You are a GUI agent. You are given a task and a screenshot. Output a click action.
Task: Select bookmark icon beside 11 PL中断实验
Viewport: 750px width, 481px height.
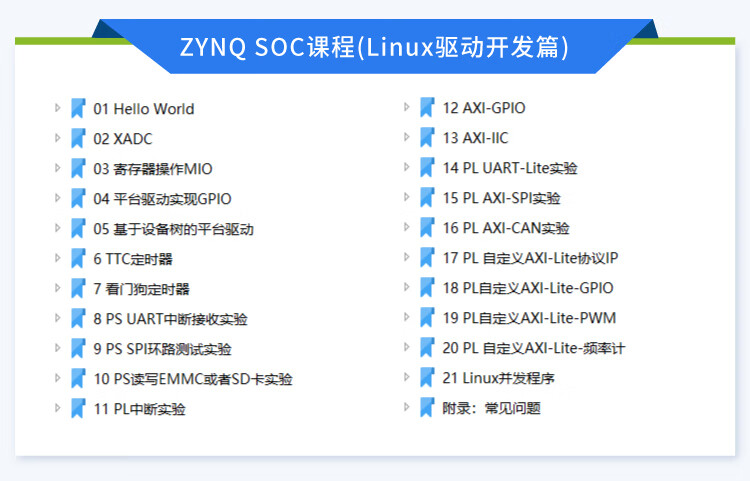[x=78, y=409]
